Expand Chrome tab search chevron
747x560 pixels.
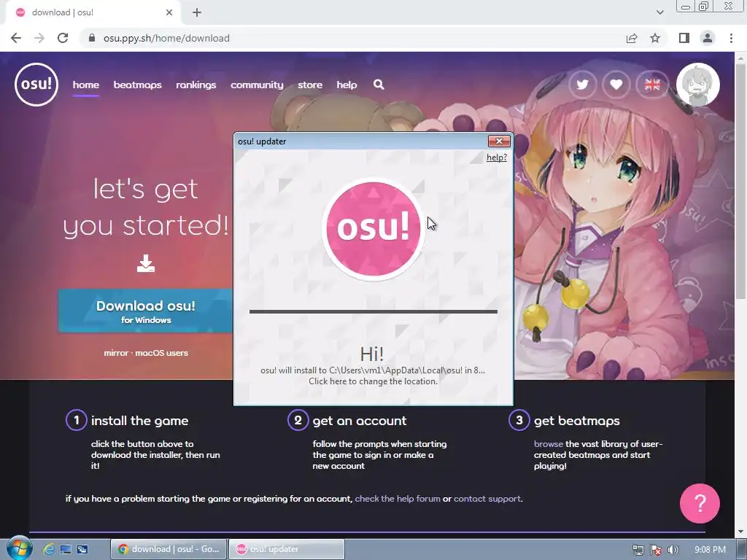(659, 12)
